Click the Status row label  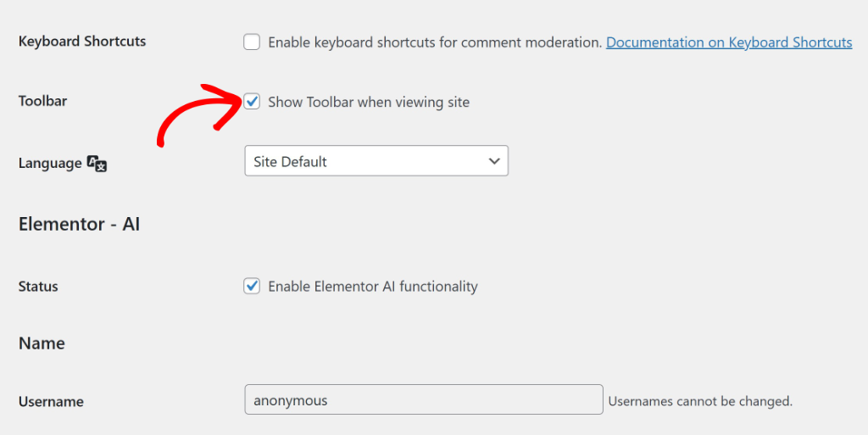pyautogui.click(x=38, y=287)
